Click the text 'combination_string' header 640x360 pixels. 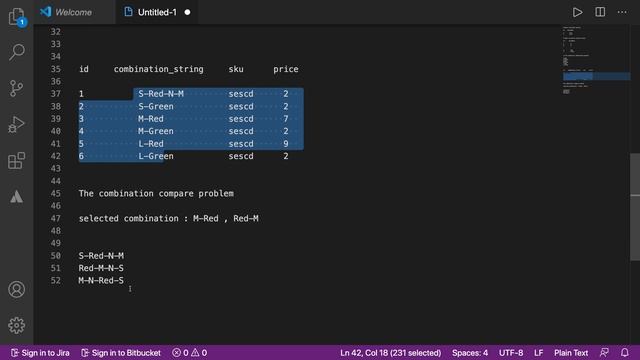[x=158, y=69]
